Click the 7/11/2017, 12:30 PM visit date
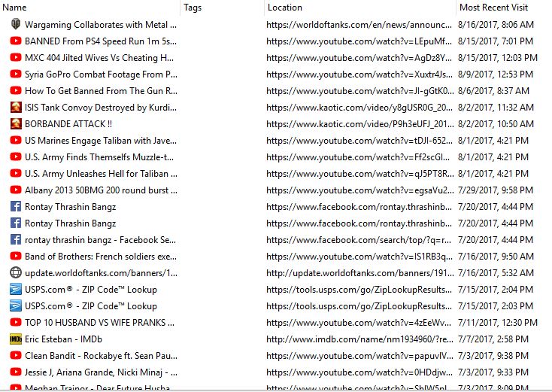This screenshot has height=392, width=552. tap(498, 323)
